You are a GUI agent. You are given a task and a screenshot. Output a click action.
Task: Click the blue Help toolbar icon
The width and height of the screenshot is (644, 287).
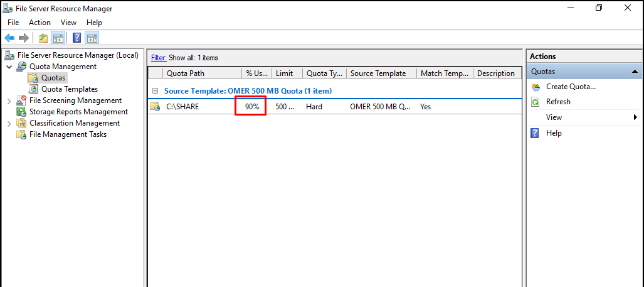[77, 38]
